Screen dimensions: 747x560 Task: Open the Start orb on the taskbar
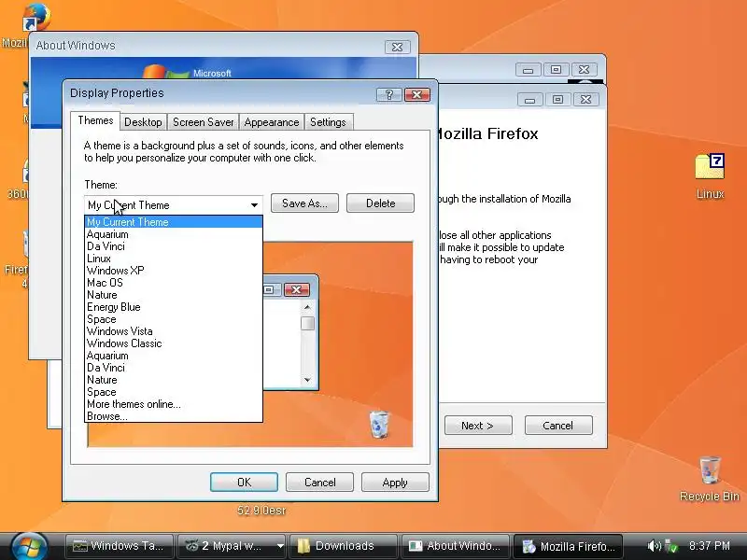pyautogui.click(x=29, y=546)
